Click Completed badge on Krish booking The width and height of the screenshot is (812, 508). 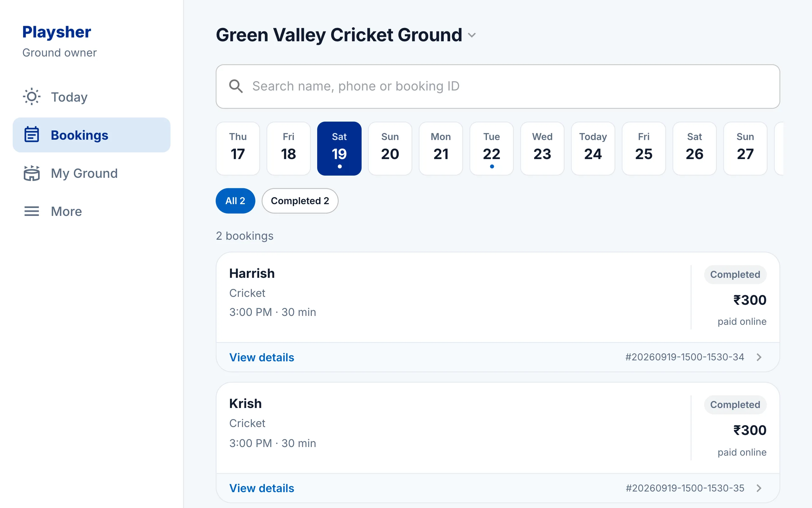pos(735,404)
